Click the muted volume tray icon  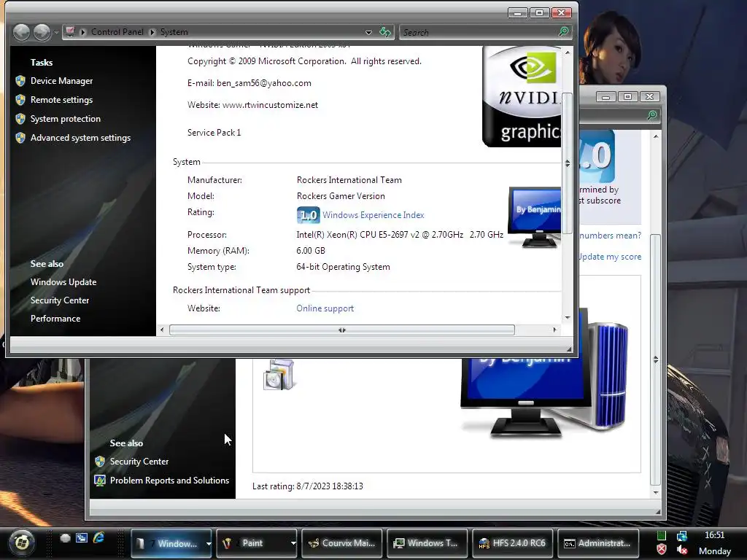pos(682,550)
